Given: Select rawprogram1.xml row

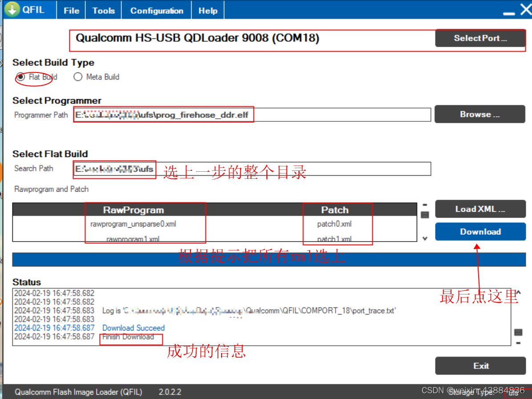Looking at the screenshot, I should [x=133, y=238].
